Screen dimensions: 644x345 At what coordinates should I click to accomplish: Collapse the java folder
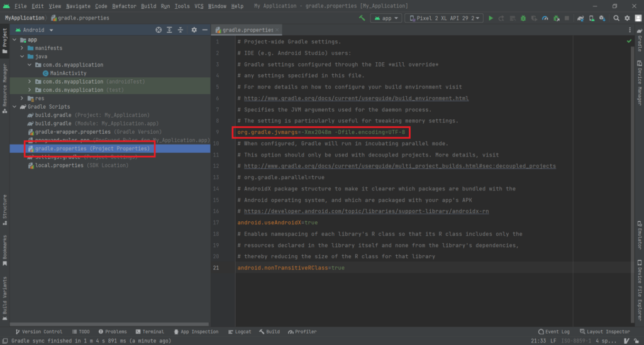22,57
